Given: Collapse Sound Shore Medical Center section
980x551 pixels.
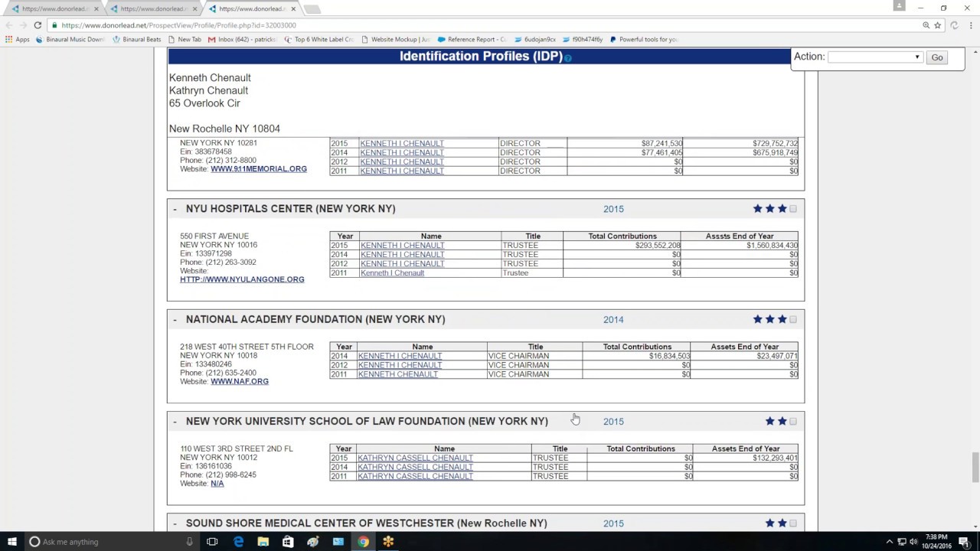Looking at the screenshot, I should pyautogui.click(x=175, y=523).
